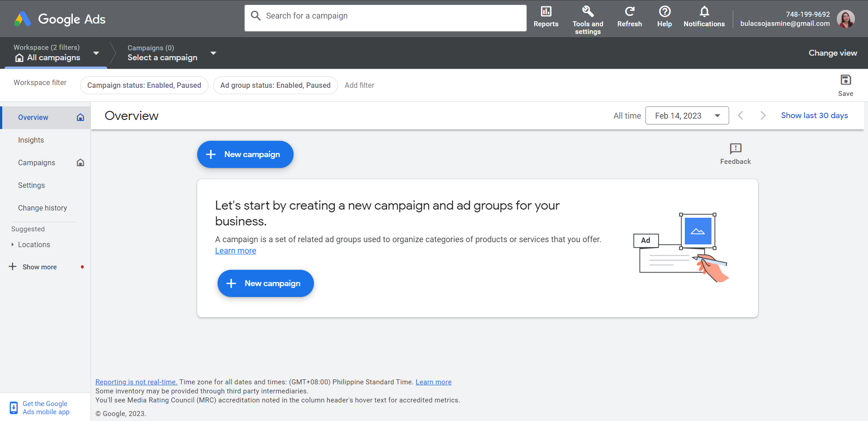Click Add filter field

pos(360,85)
